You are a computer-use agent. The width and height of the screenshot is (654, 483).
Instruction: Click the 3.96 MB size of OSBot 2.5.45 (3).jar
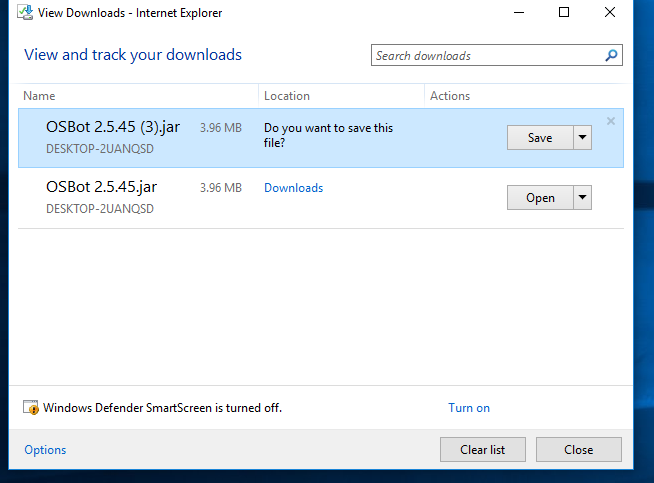coord(221,128)
